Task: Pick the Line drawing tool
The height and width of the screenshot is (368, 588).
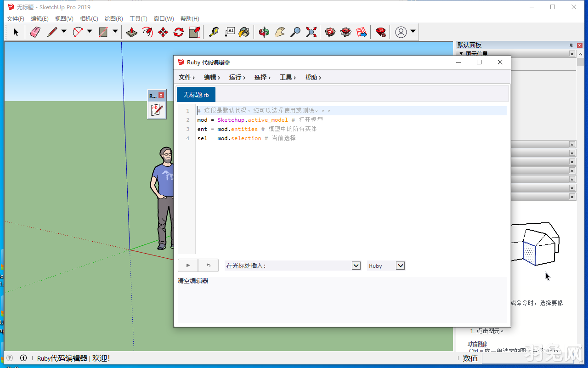Action: click(51, 32)
